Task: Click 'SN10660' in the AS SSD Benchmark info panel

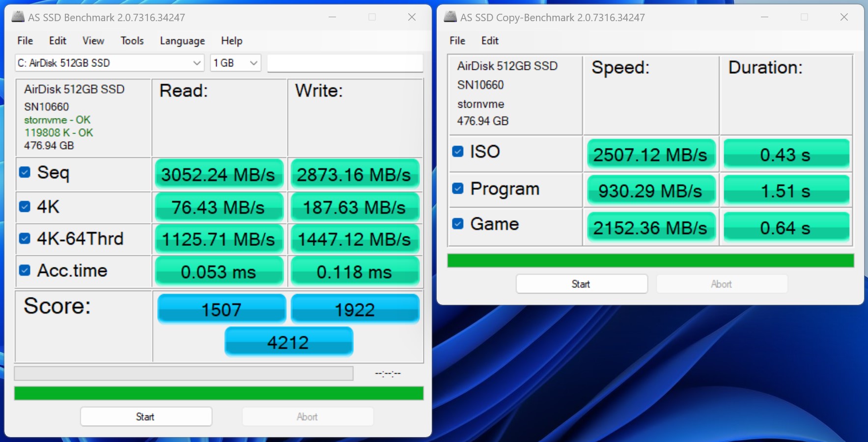Action: click(47, 107)
